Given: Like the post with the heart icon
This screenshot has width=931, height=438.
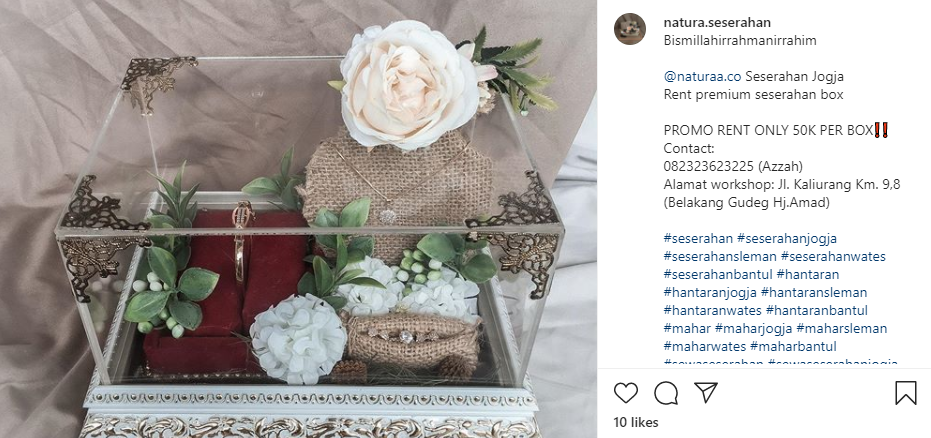Looking at the screenshot, I should (x=626, y=393).
